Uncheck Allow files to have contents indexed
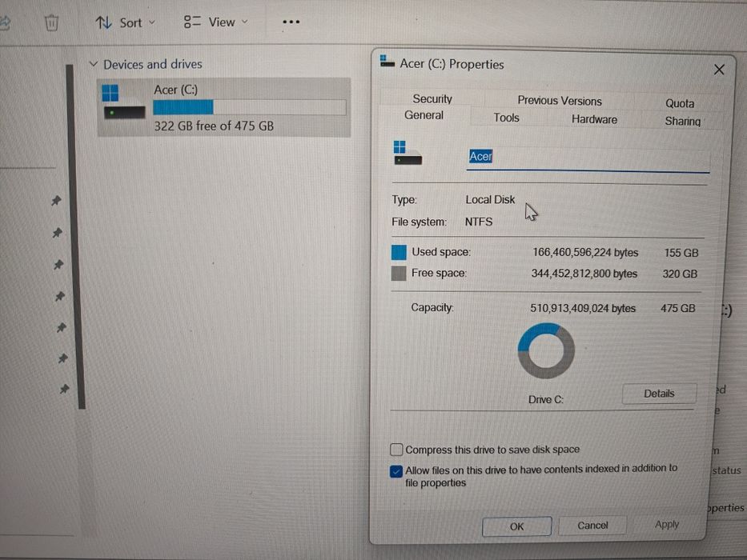The height and width of the screenshot is (560, 747). [396, 471]
